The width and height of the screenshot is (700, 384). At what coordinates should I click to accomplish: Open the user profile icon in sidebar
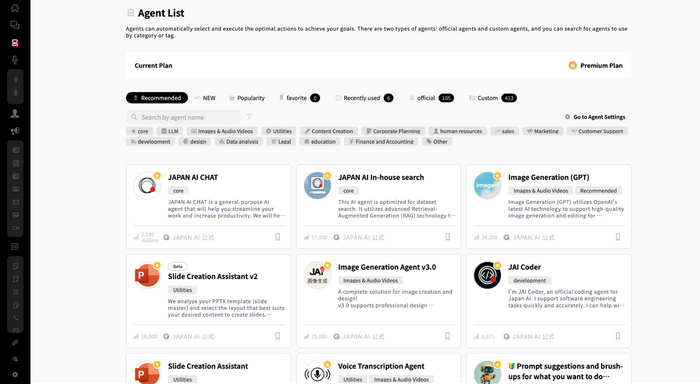15,113
